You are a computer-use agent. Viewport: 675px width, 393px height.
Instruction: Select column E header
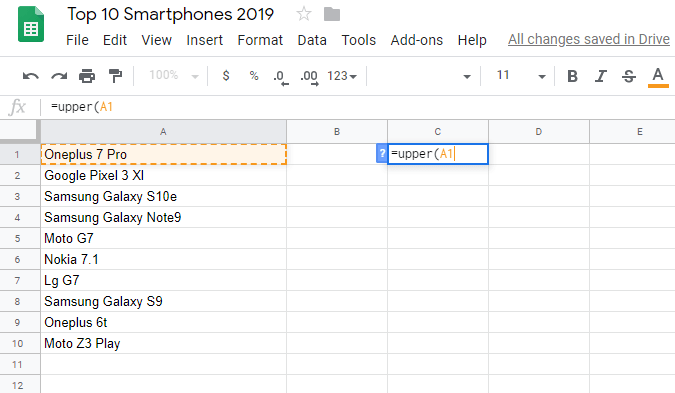632,132
